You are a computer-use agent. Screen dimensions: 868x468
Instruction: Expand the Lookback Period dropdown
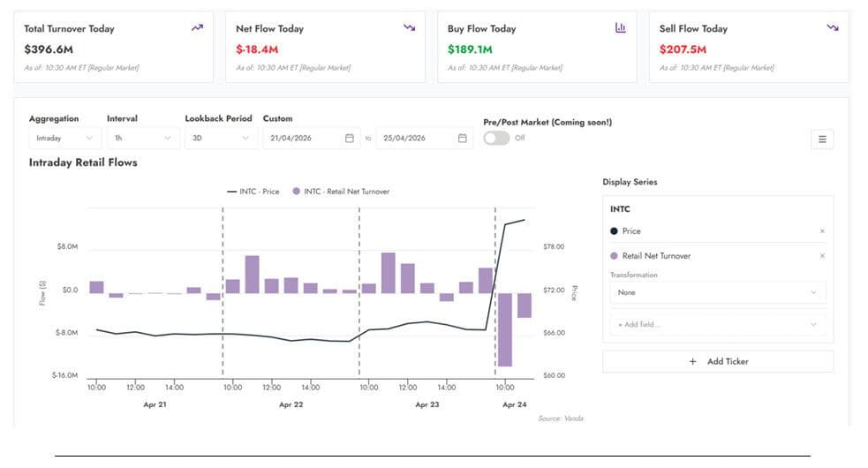coord(221,138)
